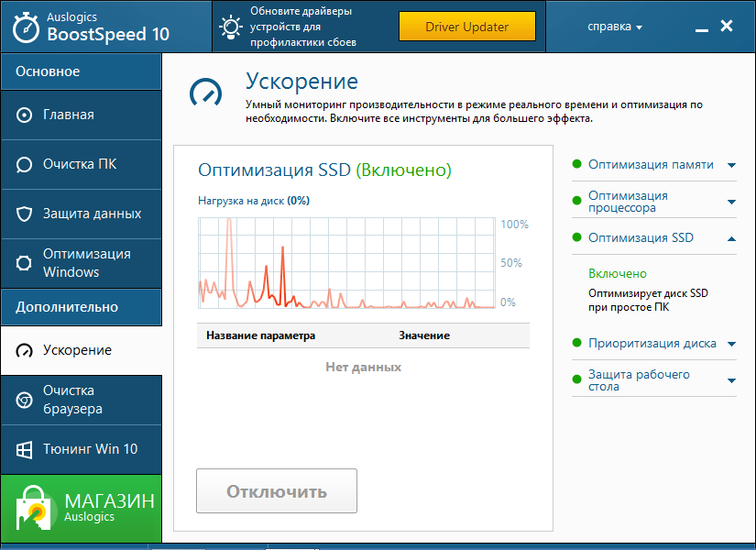
Task: Click the Оптимизация SSD link
Action: 641,237
